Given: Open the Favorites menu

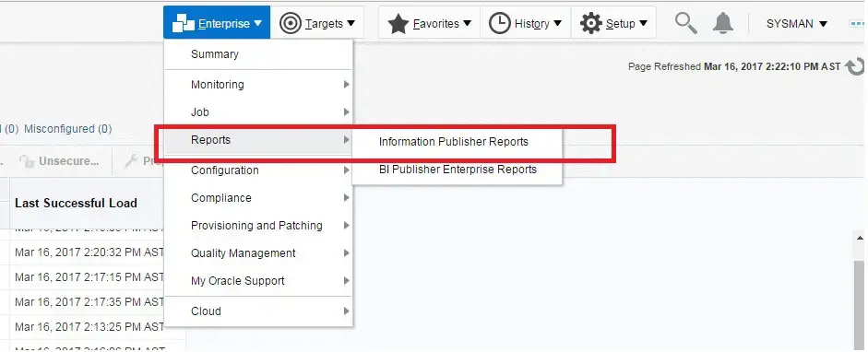Looking at the screenshot, I should (x=429, y=23).
